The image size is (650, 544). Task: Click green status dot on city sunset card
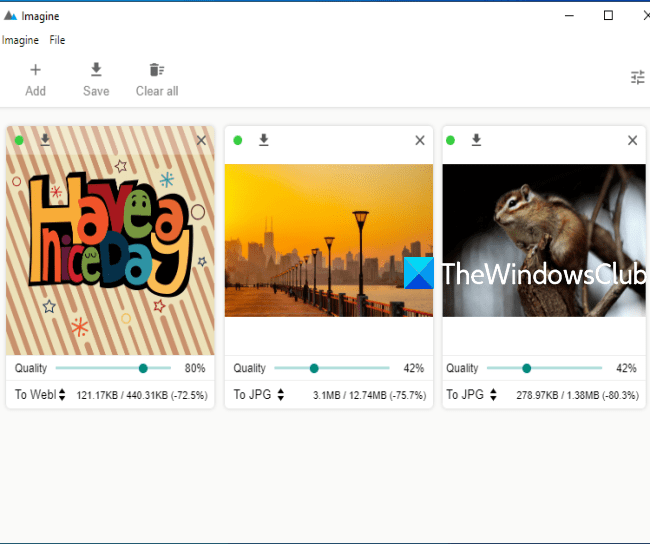click(238, 140)
